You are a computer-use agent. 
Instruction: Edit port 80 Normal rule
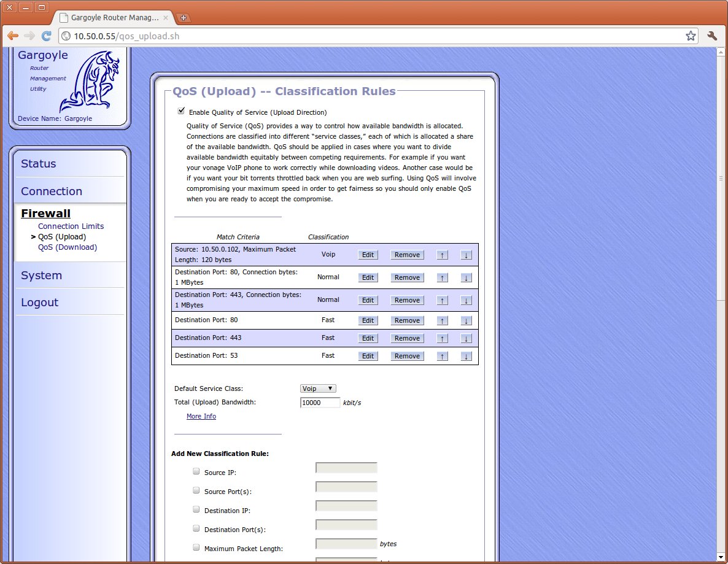[x=368, y=277]
